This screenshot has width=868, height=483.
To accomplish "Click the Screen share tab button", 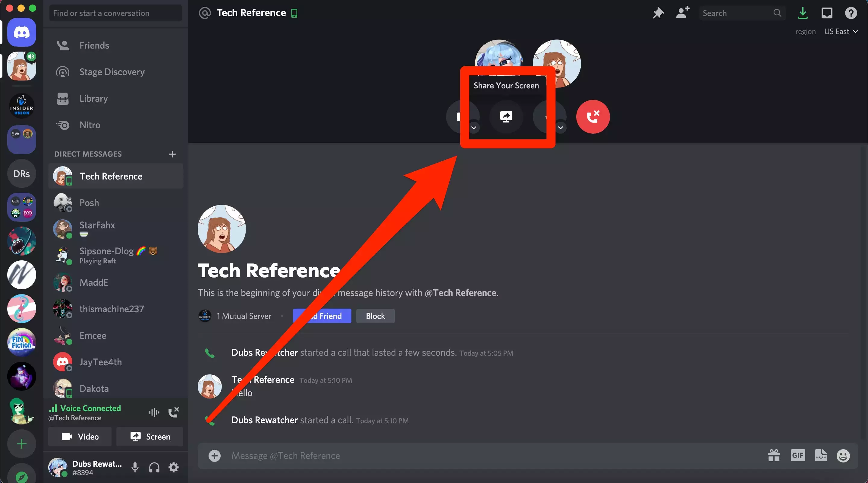I will 506,116.
